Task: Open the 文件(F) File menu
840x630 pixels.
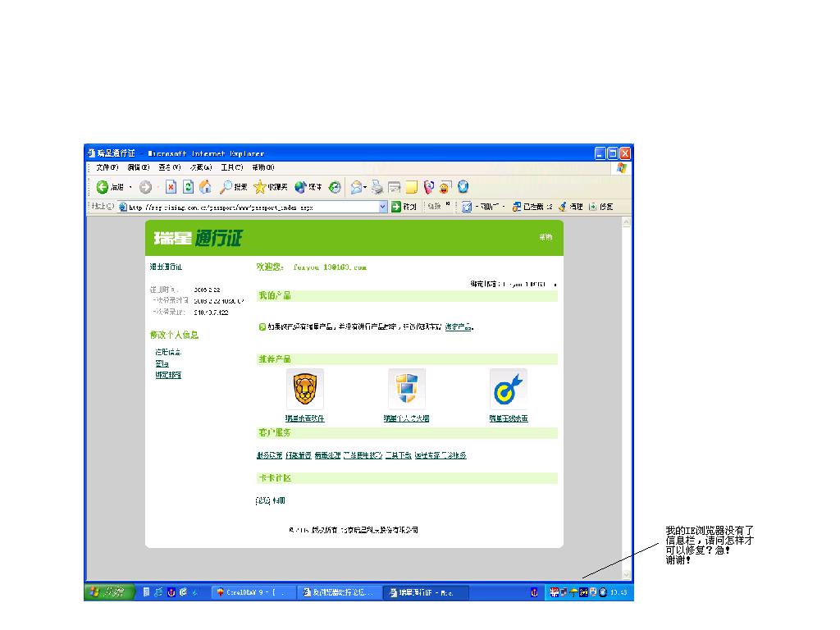Action: (107, 167)
